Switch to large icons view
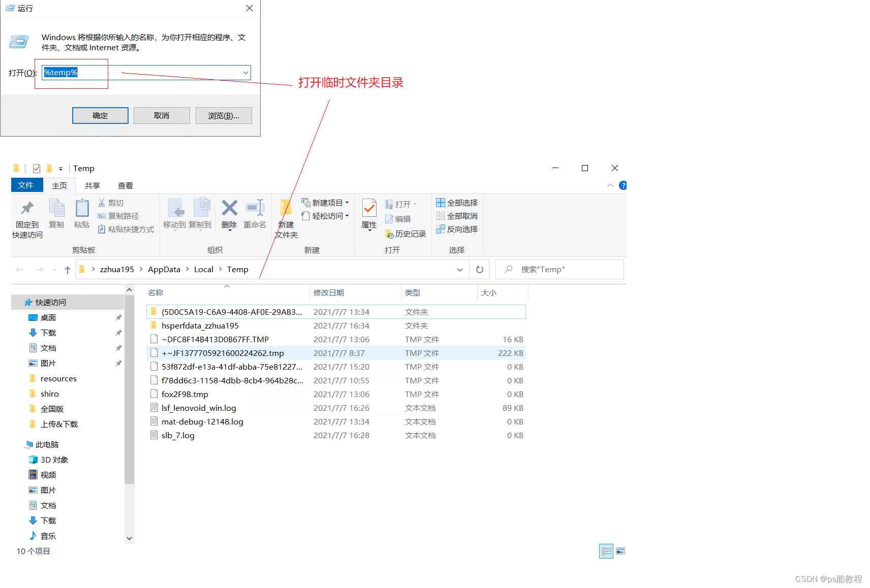Image resolution: width=870 pixels, height=588 pixels. pyautogui.click(x=620, y=551)
